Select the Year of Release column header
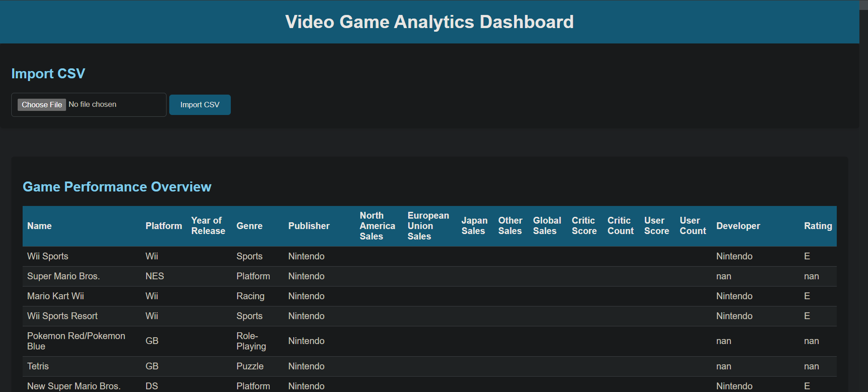The height and width of the screenshot is (392, 868). point(208,226)
